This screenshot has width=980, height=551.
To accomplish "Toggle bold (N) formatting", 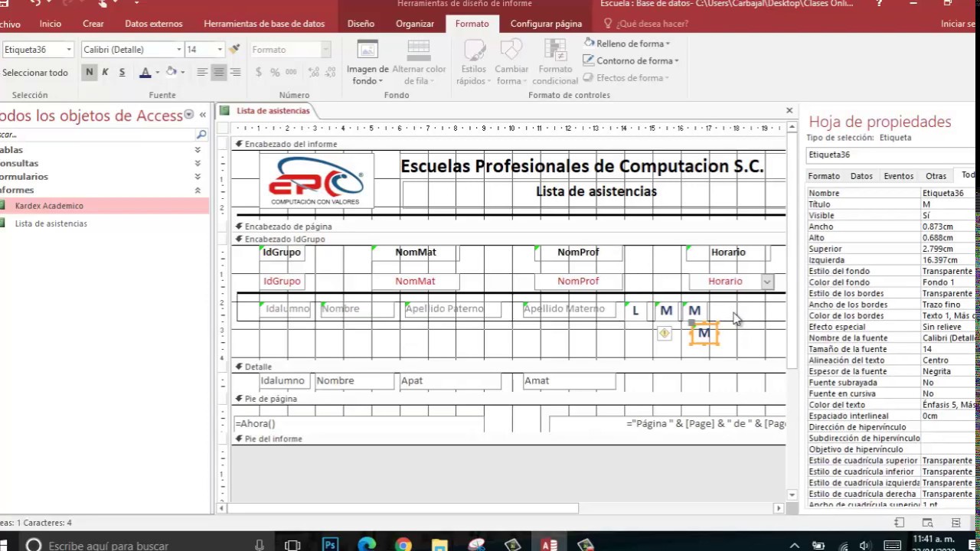I will click(x=90, y=72).
